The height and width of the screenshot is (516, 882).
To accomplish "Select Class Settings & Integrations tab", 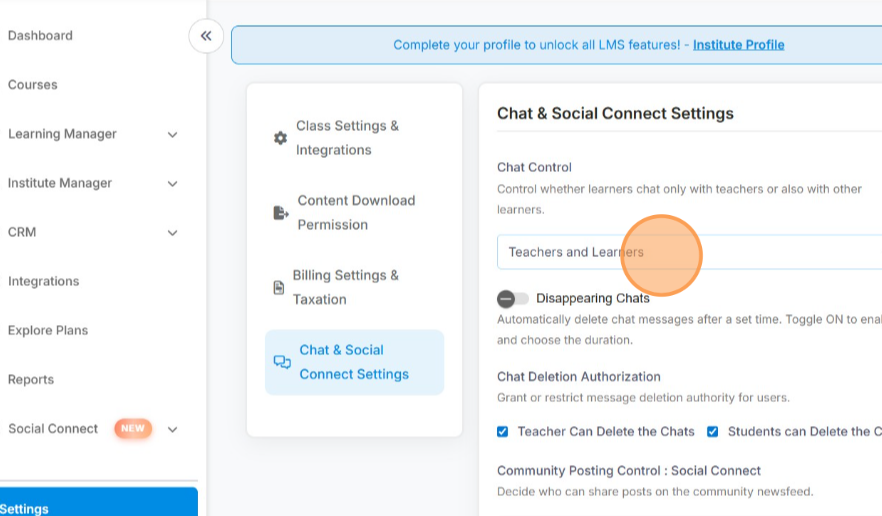I will [347, 138].
